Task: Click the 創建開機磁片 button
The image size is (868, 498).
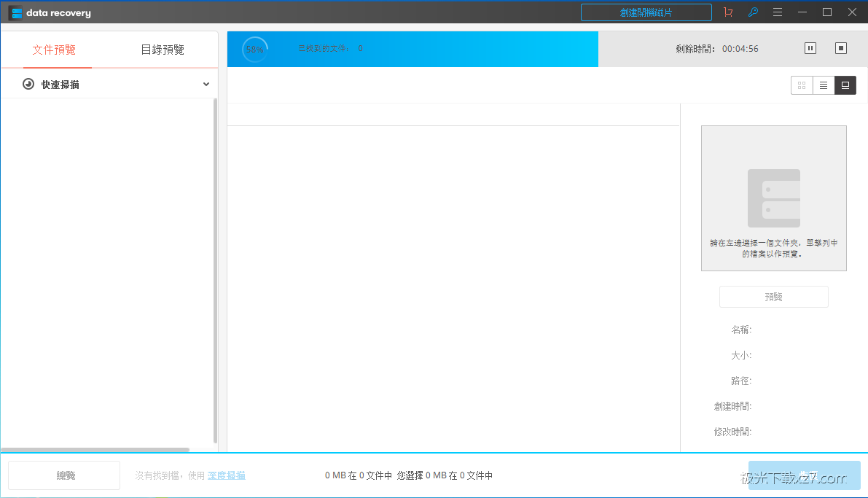Action: pos(646,12)
